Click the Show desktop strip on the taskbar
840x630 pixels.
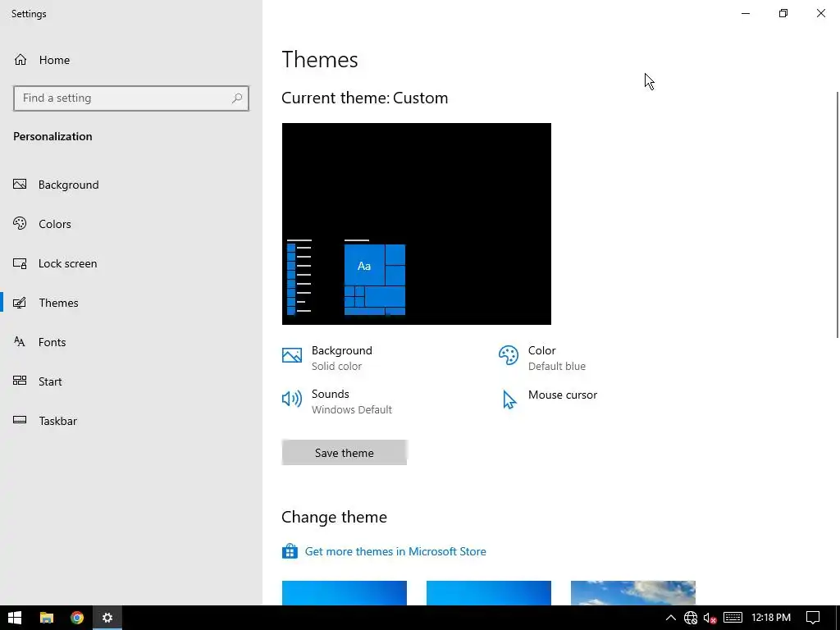click(838, 618)
